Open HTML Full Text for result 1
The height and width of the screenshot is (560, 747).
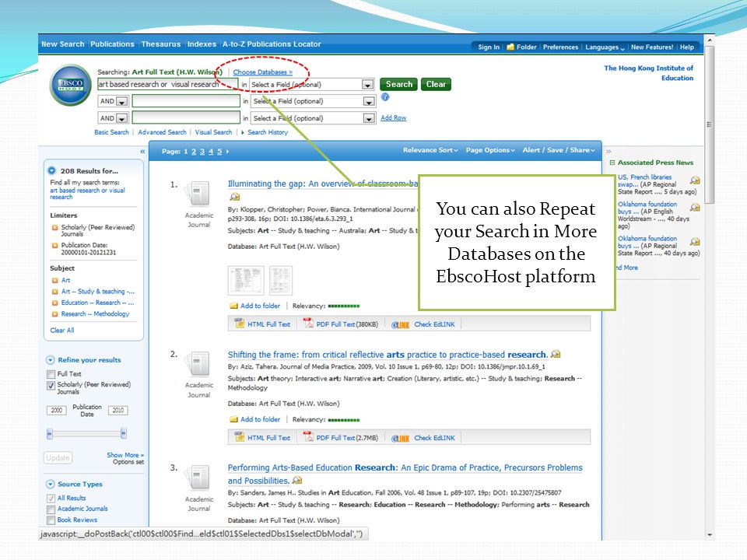click(x=263, y=324)
